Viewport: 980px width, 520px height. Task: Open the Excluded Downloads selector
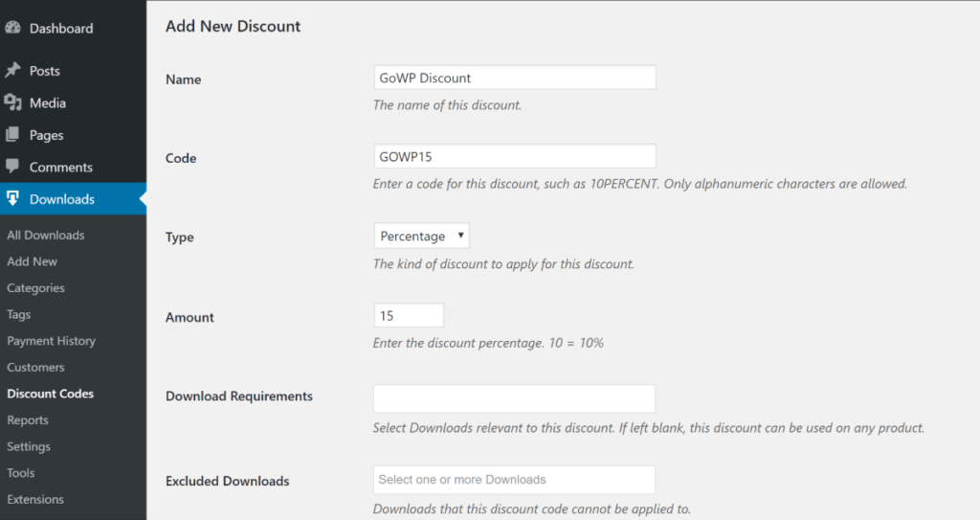click(514, 480)
